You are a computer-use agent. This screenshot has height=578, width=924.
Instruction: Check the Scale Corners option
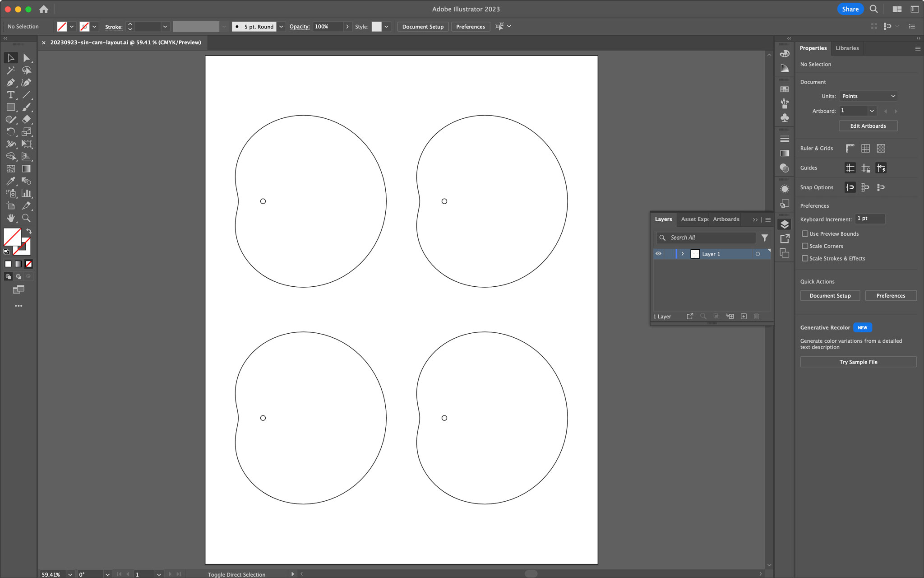point(805,246)
